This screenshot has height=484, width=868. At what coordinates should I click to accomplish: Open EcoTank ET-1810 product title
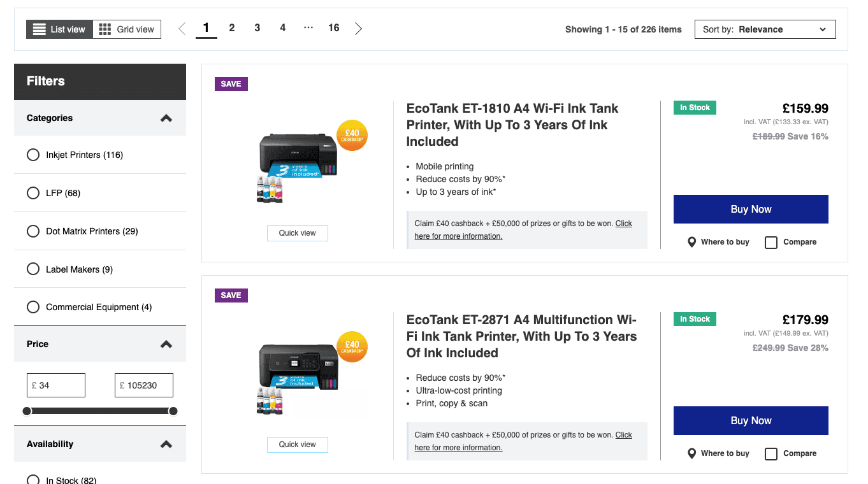512,125
